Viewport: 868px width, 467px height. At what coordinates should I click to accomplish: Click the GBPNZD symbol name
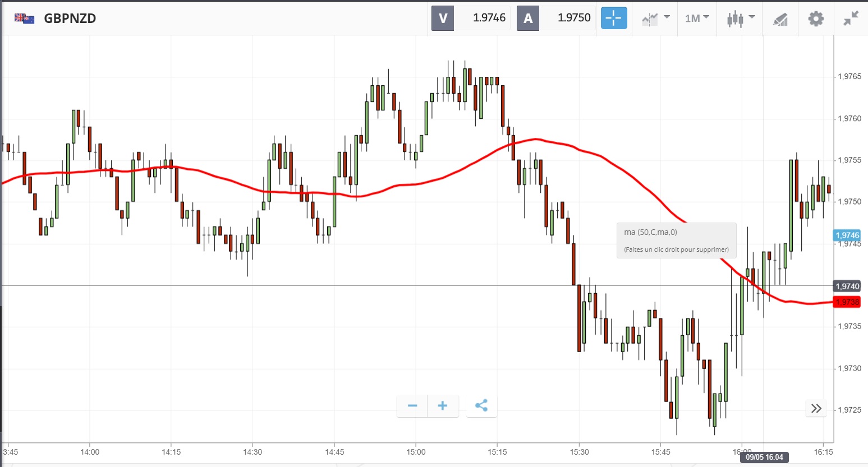70,19
